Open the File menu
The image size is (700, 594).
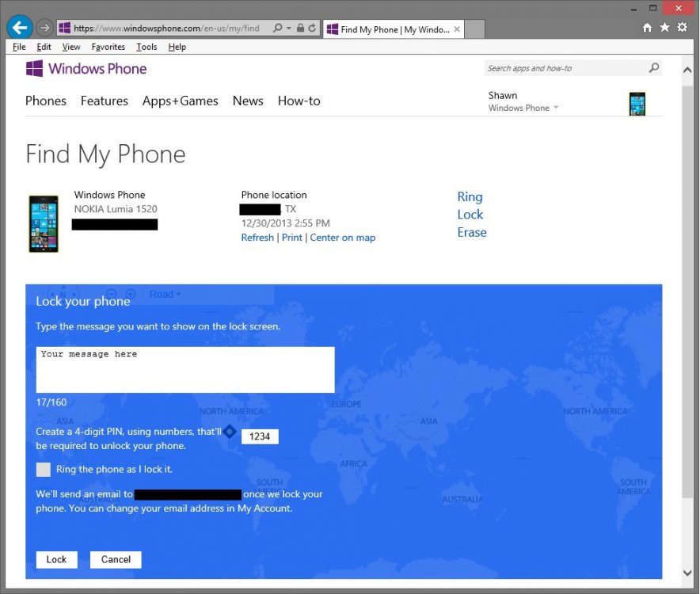point(19,47)
